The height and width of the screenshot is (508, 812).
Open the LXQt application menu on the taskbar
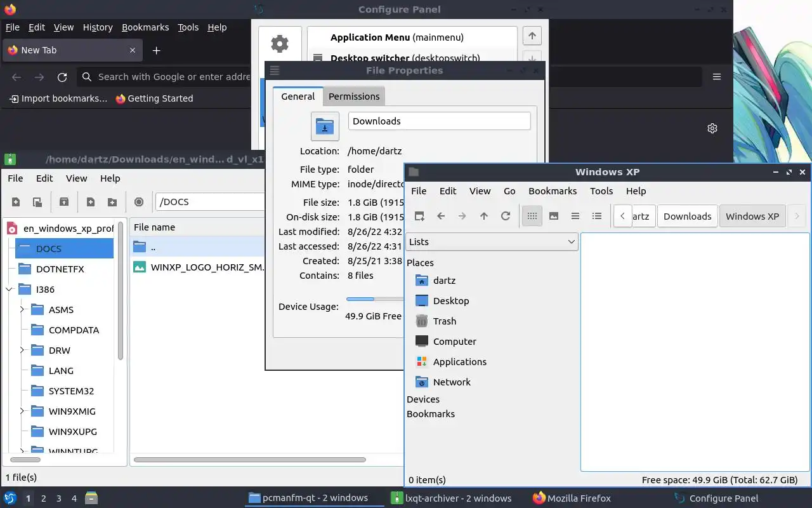coord(10,498)
